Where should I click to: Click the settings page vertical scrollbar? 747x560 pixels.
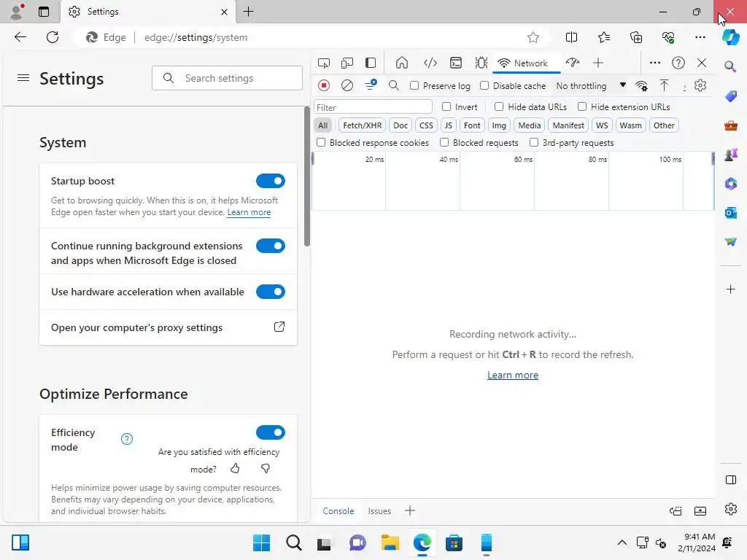click(x=307, y=176)
